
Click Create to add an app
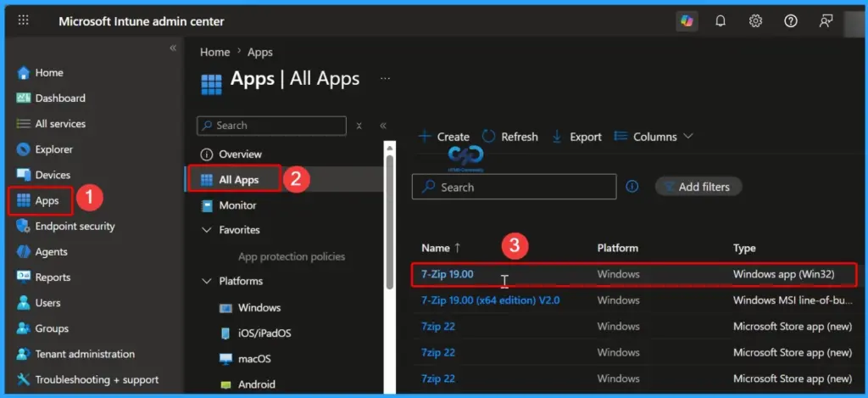pyautogui.click(x=443, y=137)
